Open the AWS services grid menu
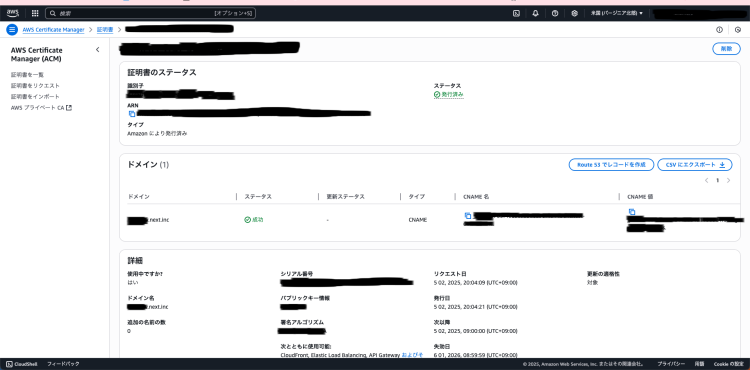The height and width of the screenshot is (370, 750). 35,13
